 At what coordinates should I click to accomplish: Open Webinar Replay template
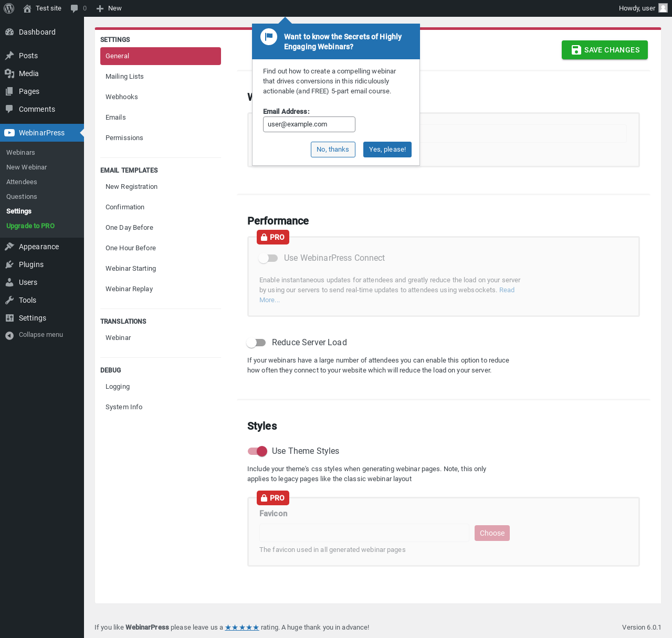point(161,289)
